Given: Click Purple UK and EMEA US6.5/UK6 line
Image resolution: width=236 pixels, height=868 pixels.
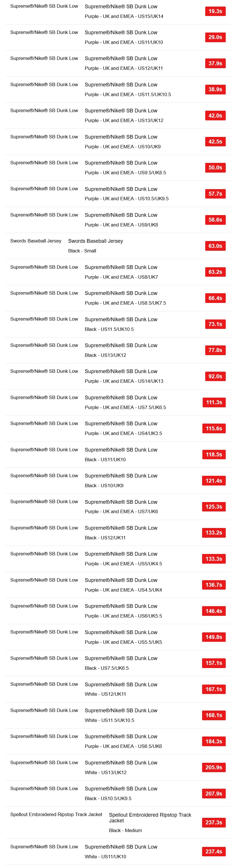Looking at the screenshot, I should pos(123,746).
